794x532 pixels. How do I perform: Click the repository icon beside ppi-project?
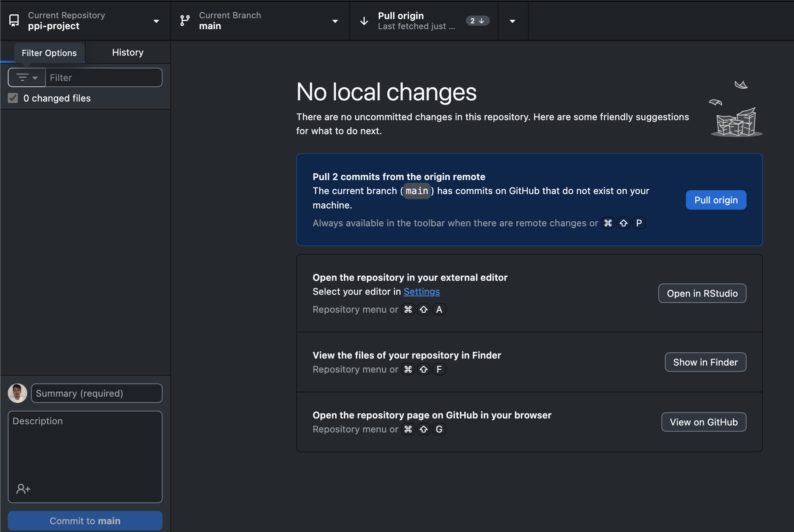coord(14,21)
